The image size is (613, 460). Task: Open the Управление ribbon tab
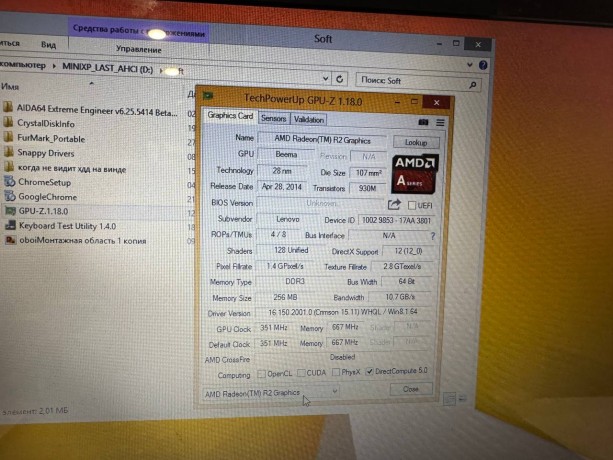point(138,50)
